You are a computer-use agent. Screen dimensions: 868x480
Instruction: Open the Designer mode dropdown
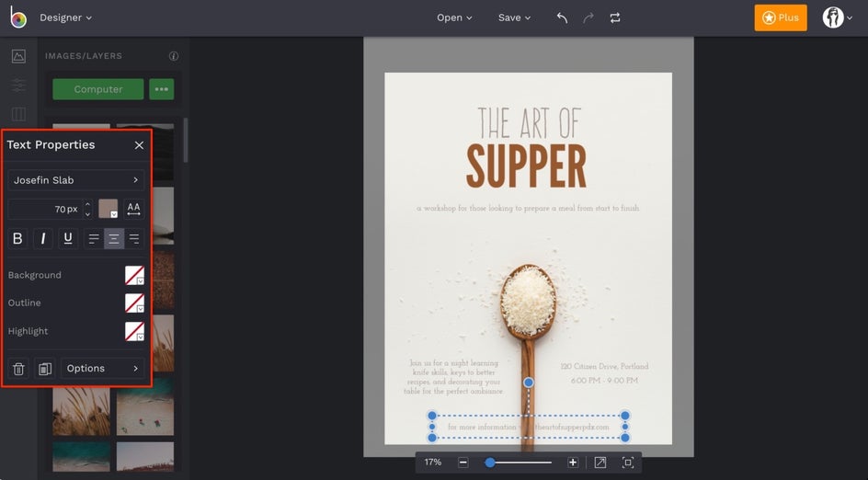click(65, 17)
